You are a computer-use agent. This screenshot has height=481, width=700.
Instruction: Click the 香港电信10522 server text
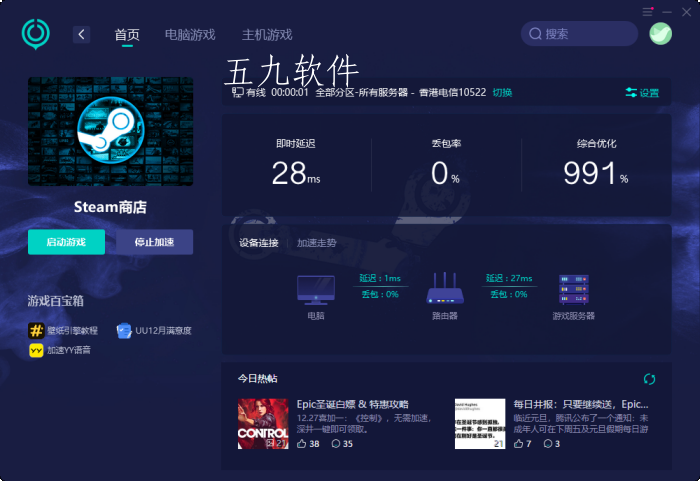point(452,92)
